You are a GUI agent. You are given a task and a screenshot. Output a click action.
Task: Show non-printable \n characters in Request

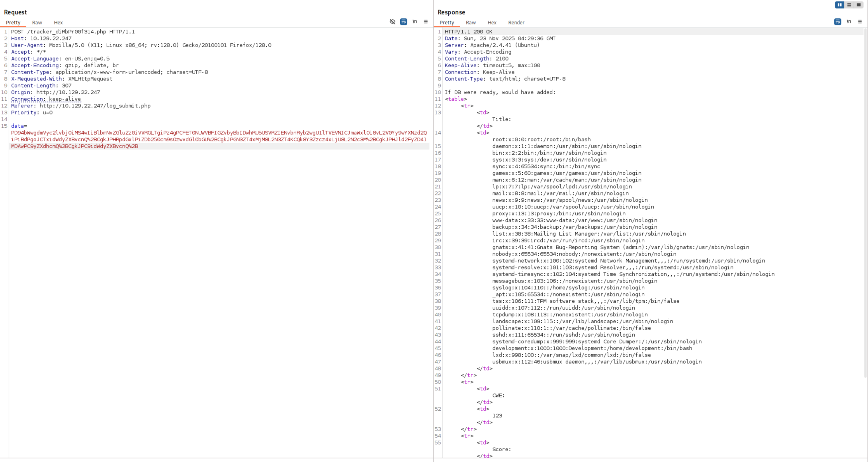pyautogui.click(x=414, y=22)
